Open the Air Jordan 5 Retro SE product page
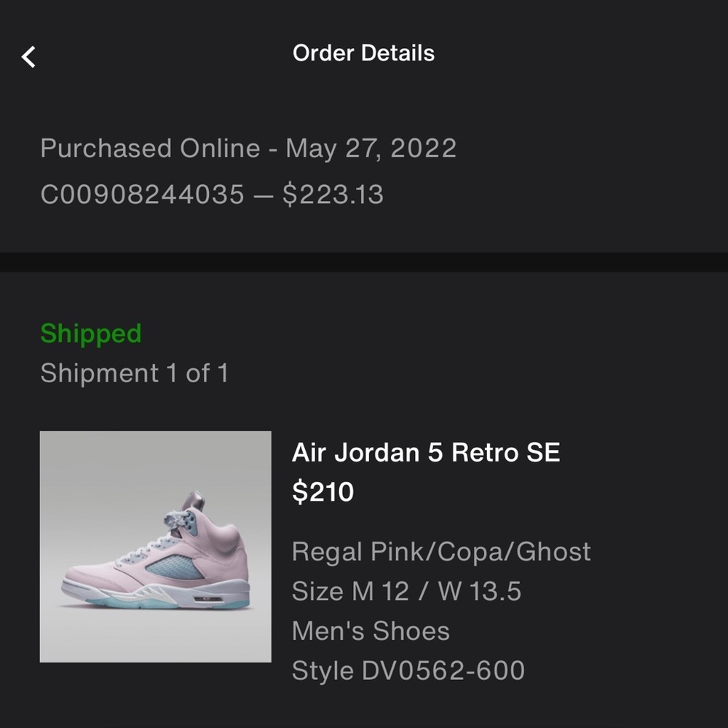 pyautogui.click(x=426, y=452)
